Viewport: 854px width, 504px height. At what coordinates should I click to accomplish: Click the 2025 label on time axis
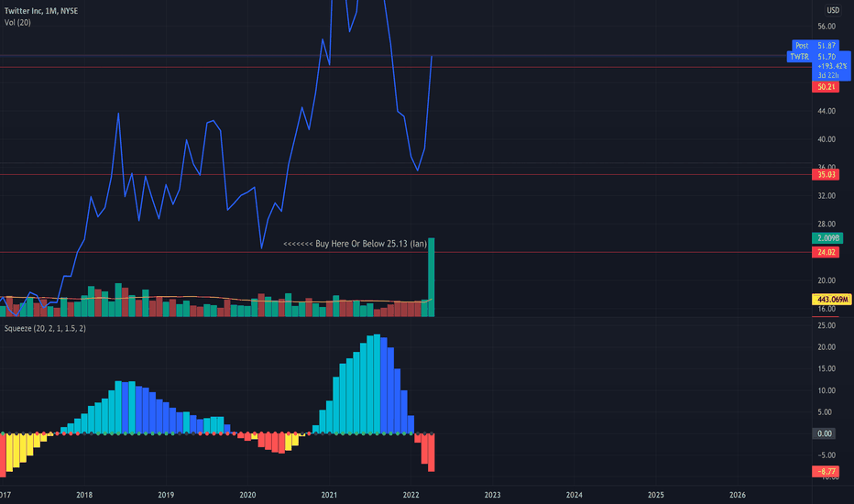click(656, 495)
